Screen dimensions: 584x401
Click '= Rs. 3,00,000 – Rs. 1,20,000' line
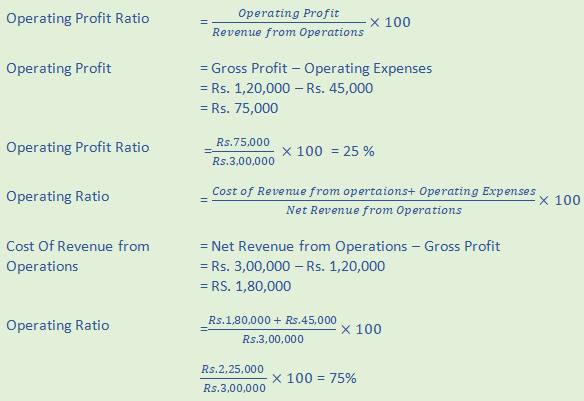292,267
